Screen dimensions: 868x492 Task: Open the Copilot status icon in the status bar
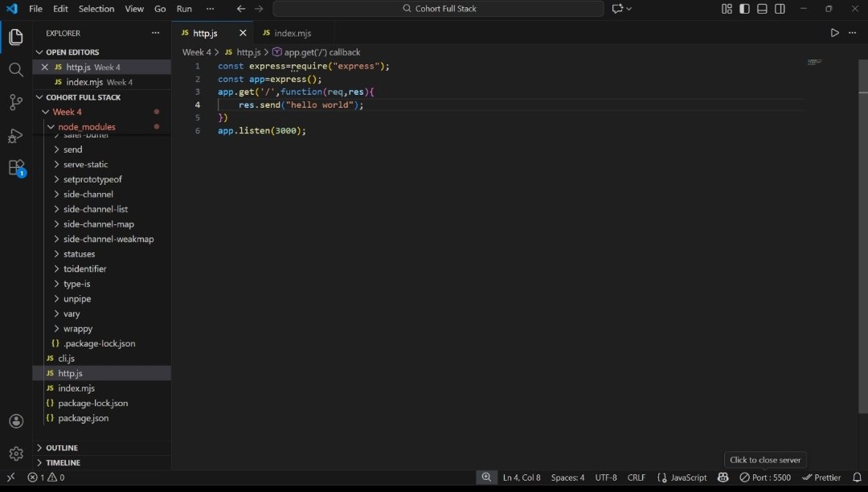(723, 477)
